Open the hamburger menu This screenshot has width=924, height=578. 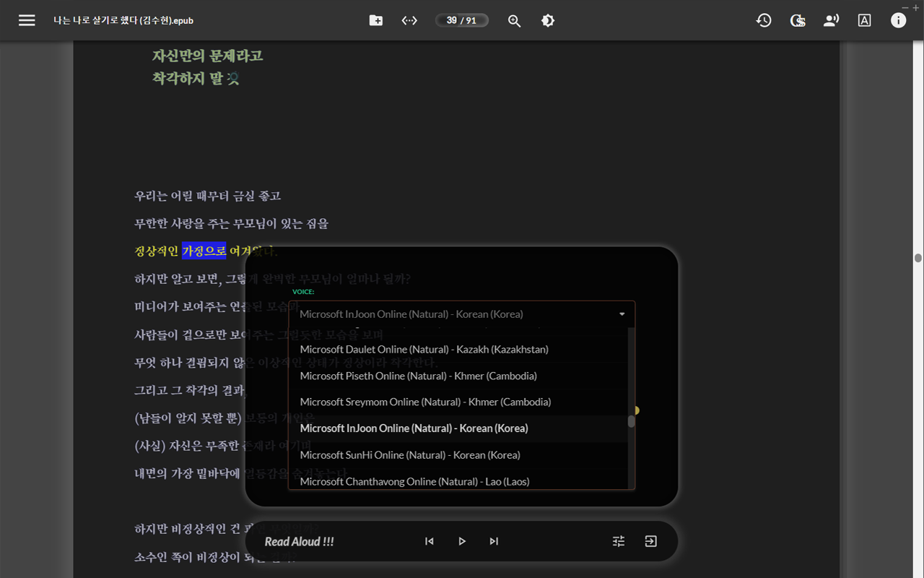[27, 20]
